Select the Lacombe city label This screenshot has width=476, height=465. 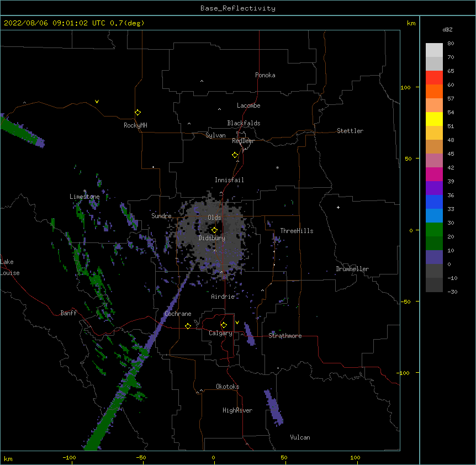coord(248,105)
